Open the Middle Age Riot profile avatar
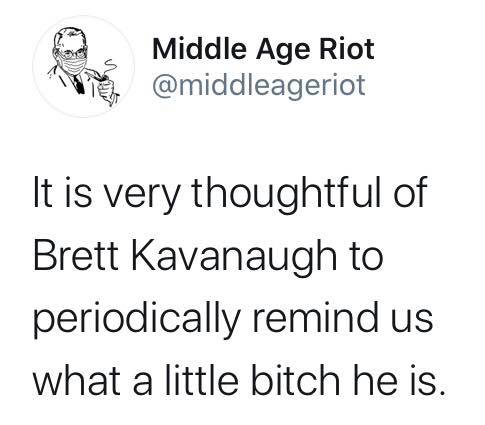This screenshot has width=485, height=425. point(83,67)
